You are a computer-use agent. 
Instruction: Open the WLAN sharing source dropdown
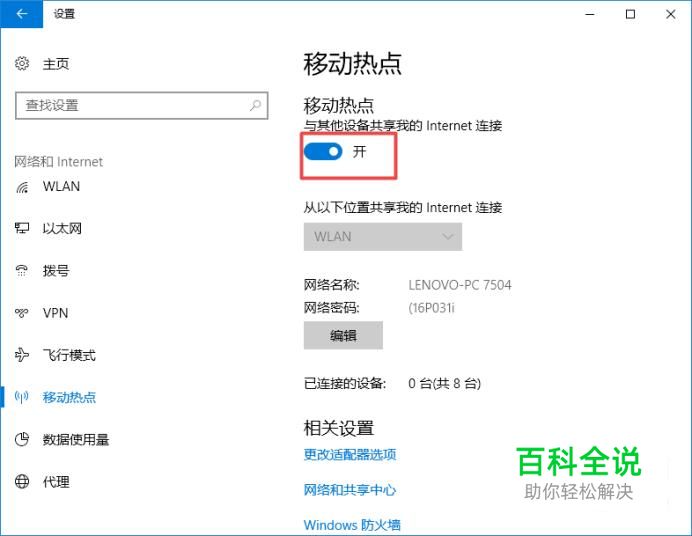coord(383,237)
